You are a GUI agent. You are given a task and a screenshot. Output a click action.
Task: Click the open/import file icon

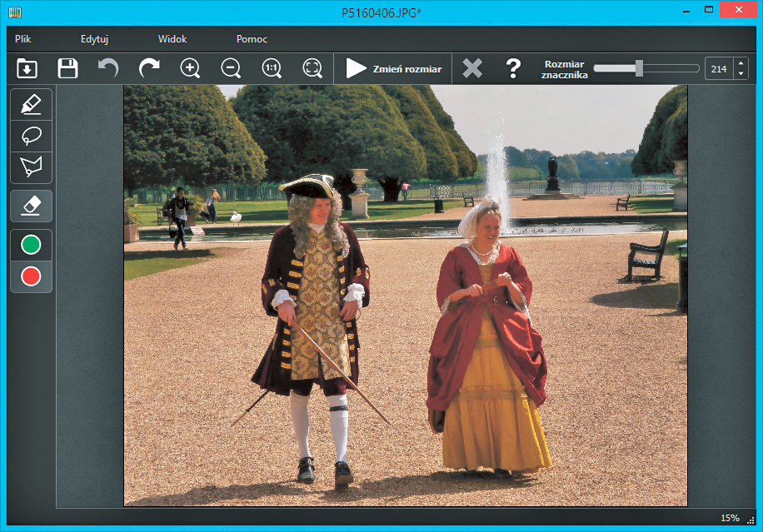27,68
